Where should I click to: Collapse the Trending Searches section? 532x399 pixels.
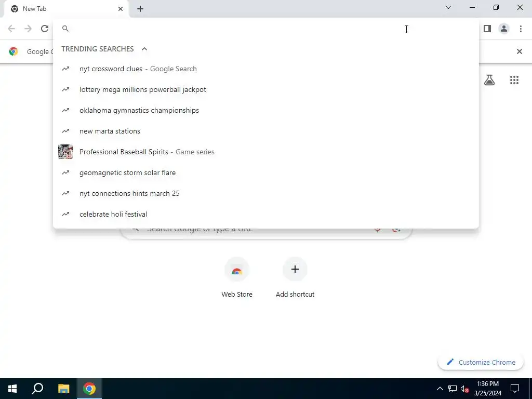pos(144,49)
